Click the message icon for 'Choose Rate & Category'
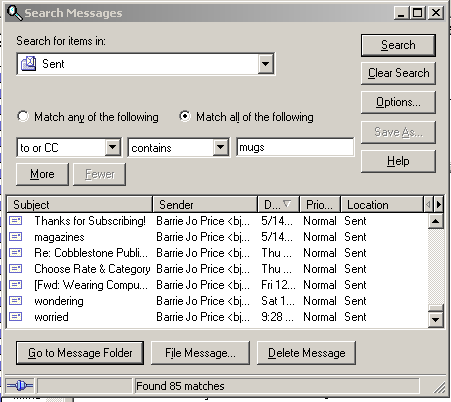 click(x=16, y=269)
